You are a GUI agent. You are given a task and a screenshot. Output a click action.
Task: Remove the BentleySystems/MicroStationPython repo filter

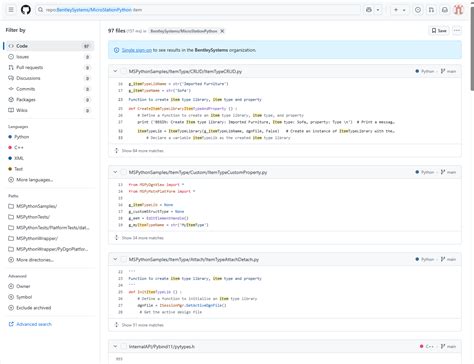click(222, 31)
